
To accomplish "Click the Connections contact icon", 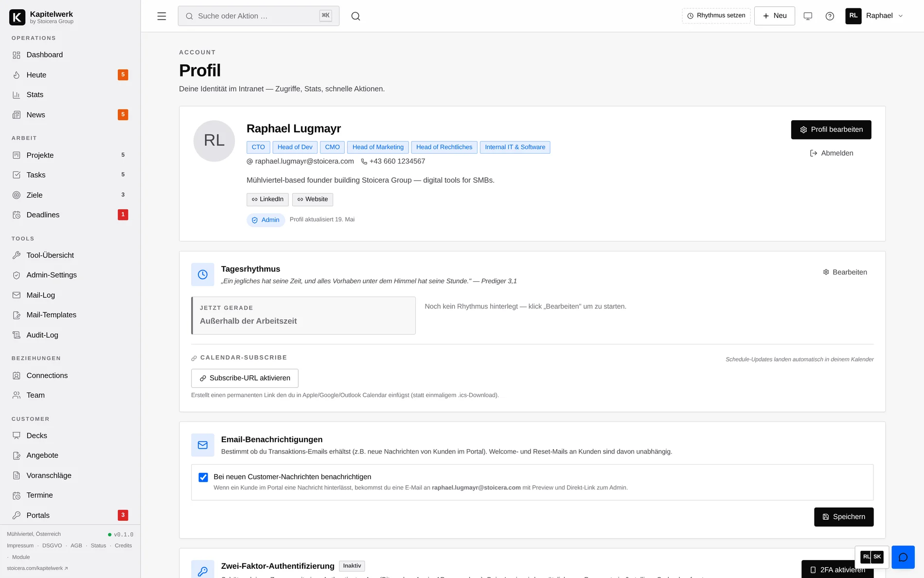I will click(17, 376).
